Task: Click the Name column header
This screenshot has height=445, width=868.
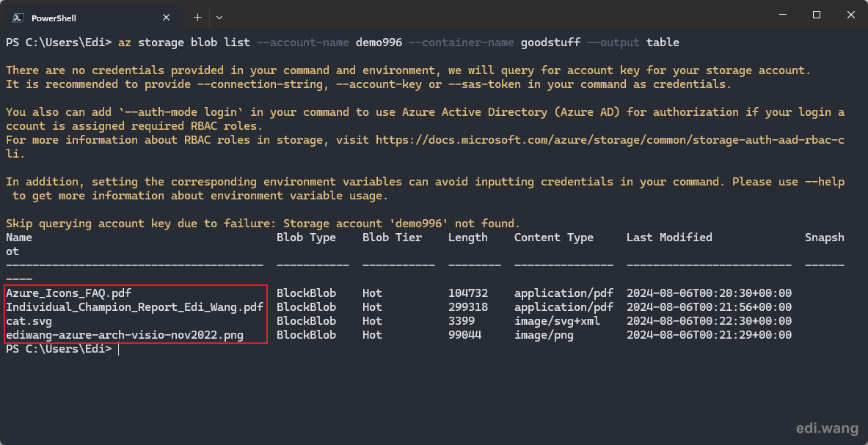Action: (19, 237)
